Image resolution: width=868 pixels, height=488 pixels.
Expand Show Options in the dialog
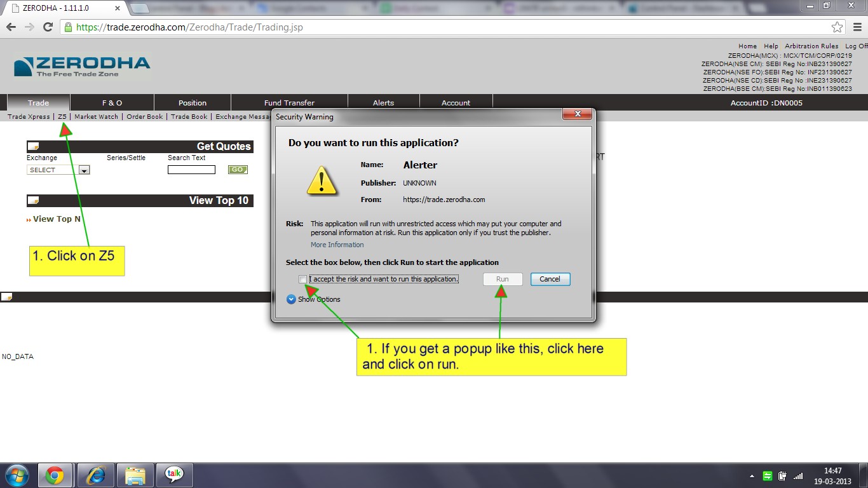point(313,299)
